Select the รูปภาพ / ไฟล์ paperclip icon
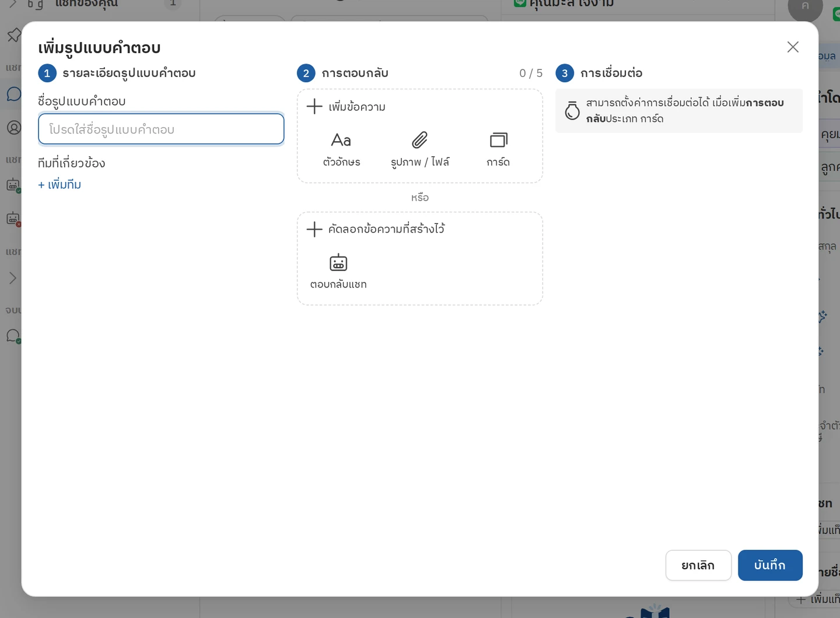 (x=419, y=140)
